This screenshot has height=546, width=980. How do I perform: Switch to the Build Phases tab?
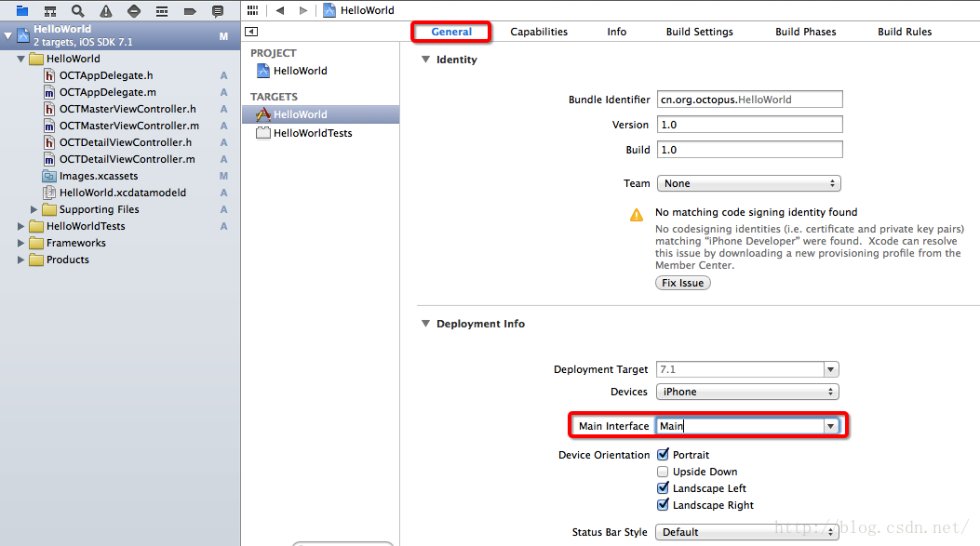[x=806, y=32]
